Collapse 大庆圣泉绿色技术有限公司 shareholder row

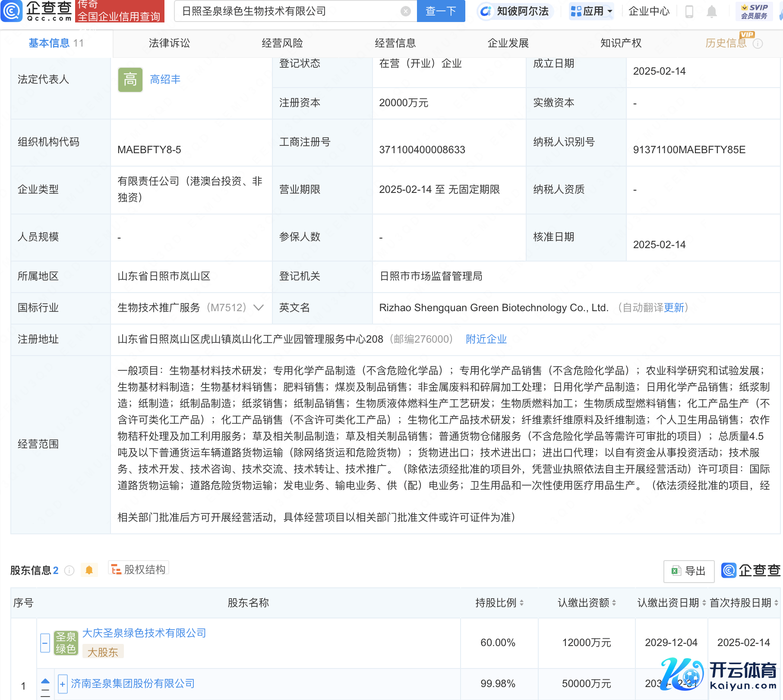coord(45,643)
